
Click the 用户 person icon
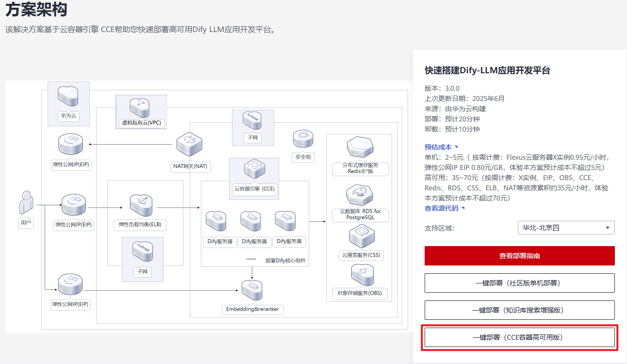26,202
